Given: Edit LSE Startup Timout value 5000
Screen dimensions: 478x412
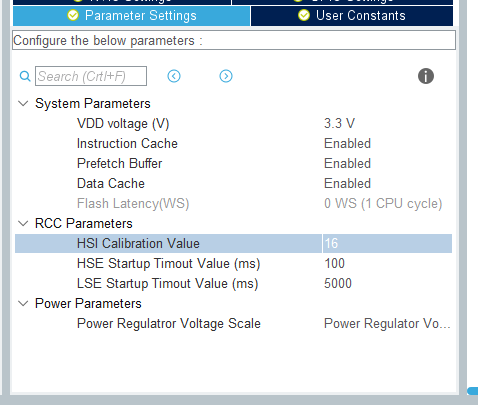Looking at the screenshot, I should (338, 283).
